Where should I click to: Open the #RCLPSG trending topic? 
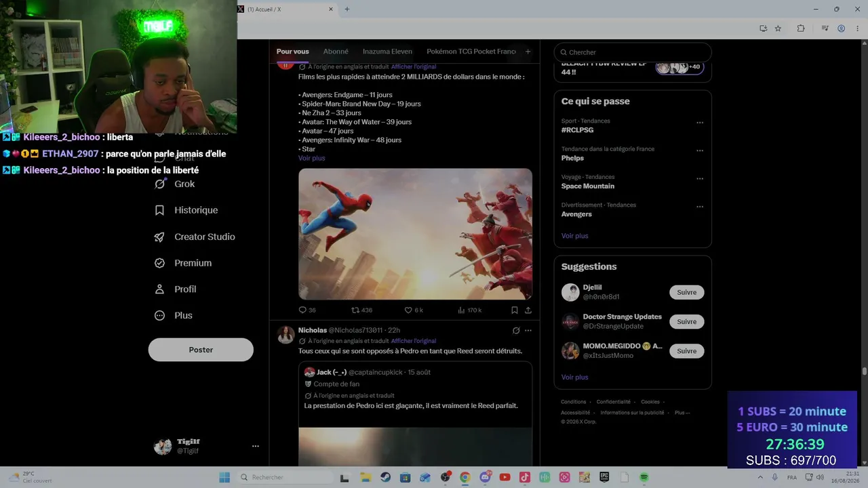point(578,129)
